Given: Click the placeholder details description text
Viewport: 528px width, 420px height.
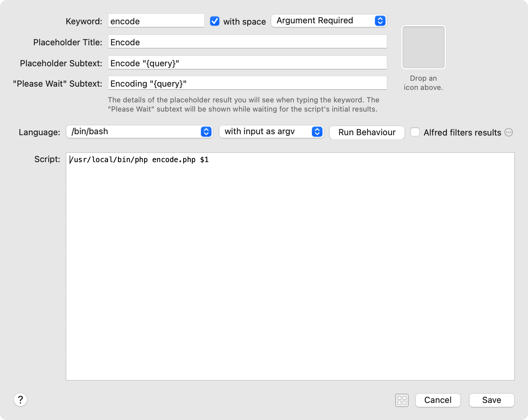Looking at the screenshot, I should (244, 104).
